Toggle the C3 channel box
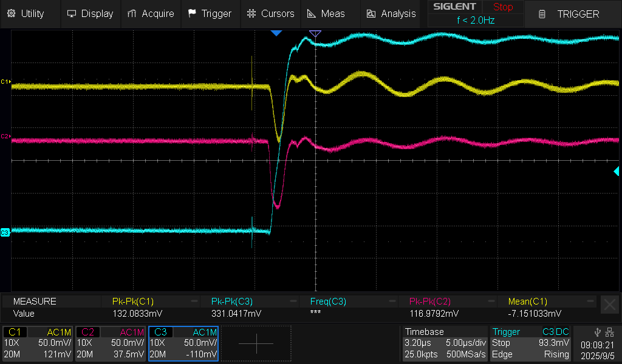 pyautogui.click(x=183, y=343)
